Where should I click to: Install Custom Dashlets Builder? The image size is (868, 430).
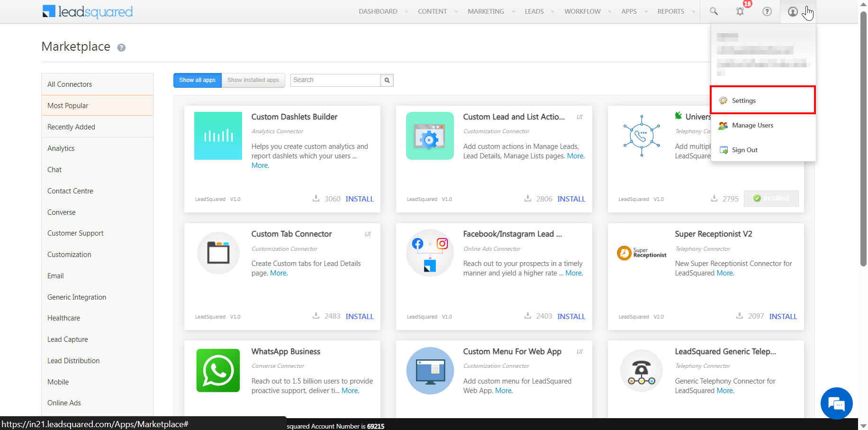click(360, 199)
